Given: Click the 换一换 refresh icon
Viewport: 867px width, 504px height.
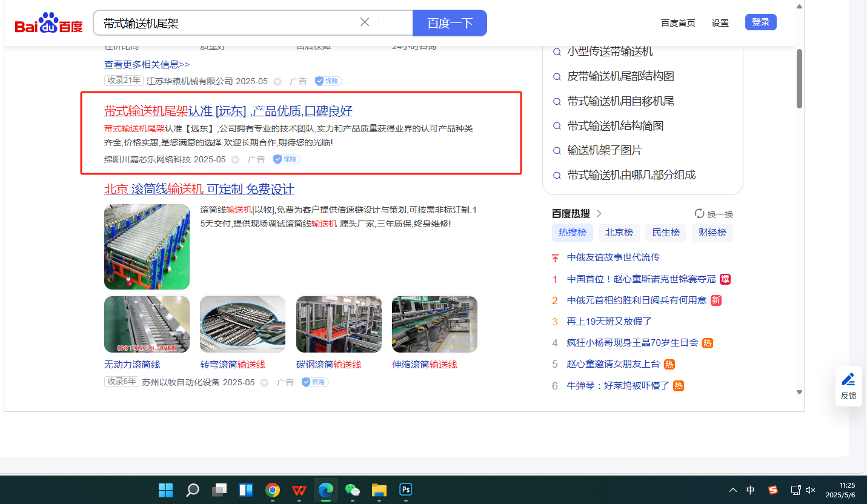Looking at the screenshot, I should click(700, 214).
